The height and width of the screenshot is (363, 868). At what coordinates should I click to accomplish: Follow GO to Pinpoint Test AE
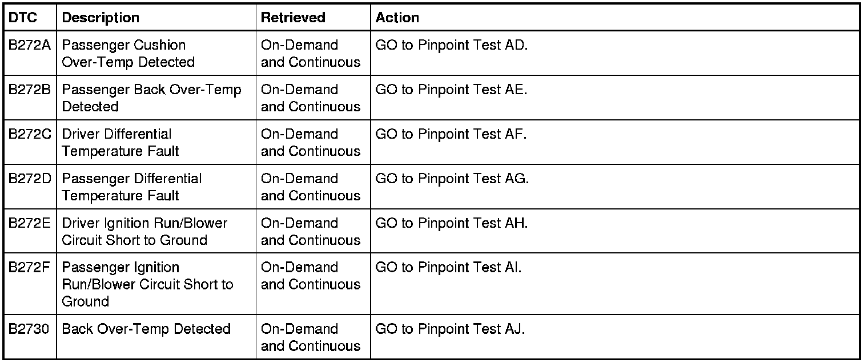click(451, 90)
